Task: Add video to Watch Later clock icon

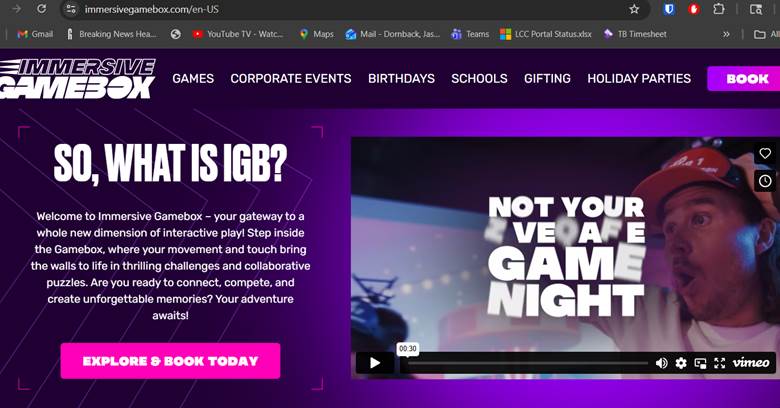Action: (765, 181)
